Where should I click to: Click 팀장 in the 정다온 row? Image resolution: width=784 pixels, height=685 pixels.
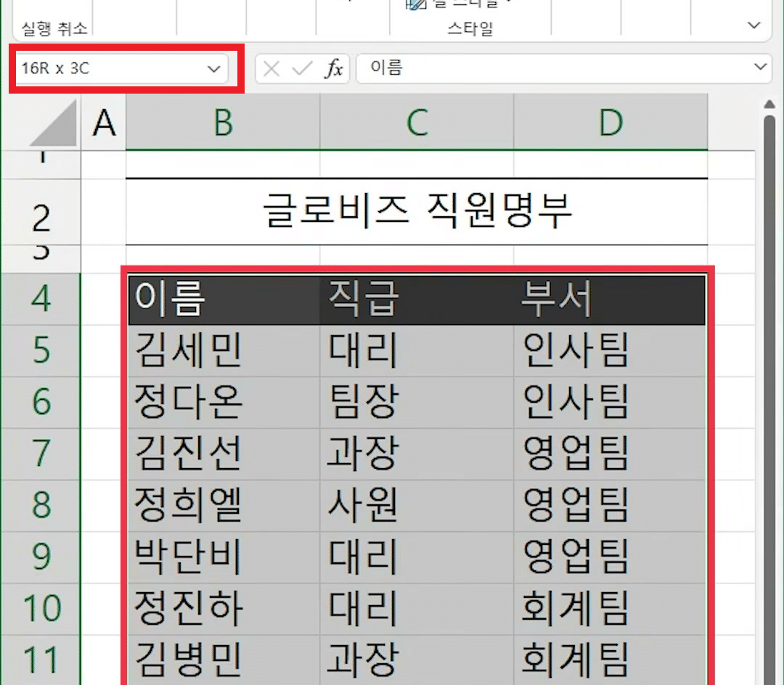pyautogui.click(x=417, y=402)
